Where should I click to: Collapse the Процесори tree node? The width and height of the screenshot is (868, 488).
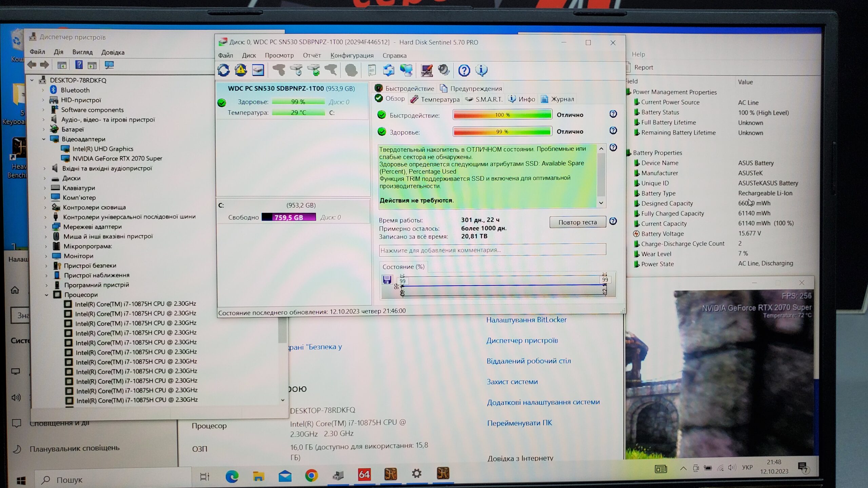pyautogui.click(x=46, y=295)
